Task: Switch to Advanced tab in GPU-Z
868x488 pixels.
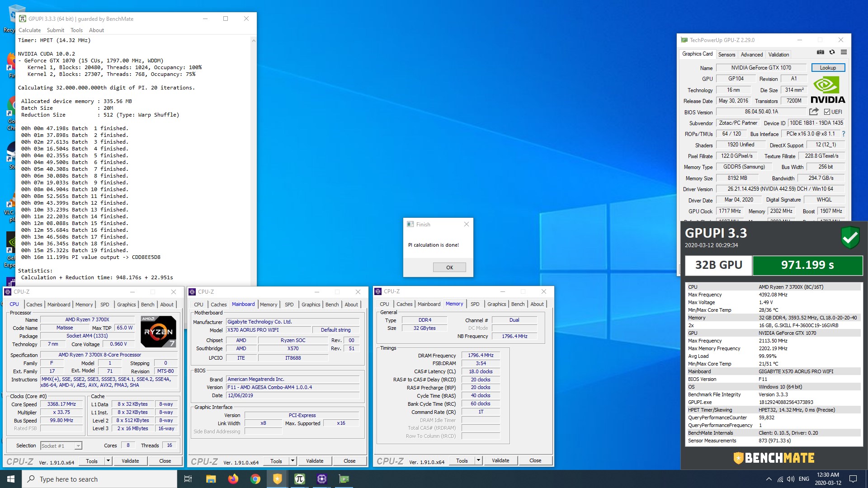Action: click(x=751, y=54)
